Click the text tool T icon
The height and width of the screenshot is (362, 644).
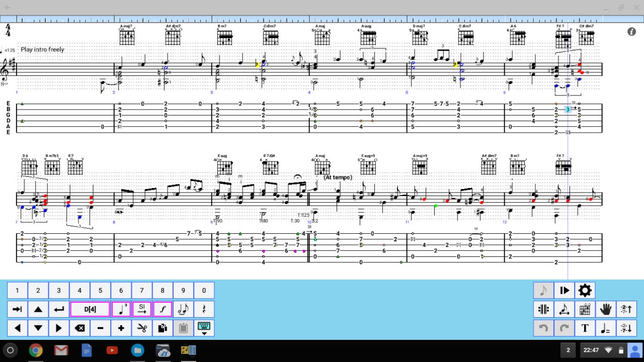tap(585, 328)
